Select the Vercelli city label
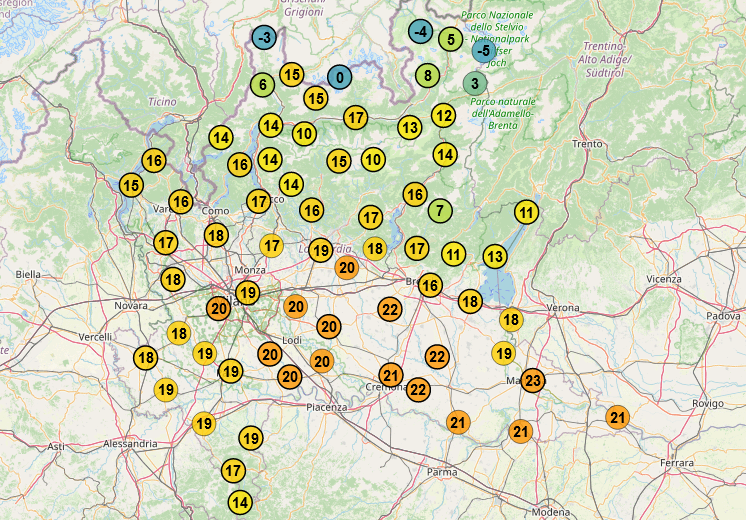This screenshot has height=520, width=746. coord(95,337)
